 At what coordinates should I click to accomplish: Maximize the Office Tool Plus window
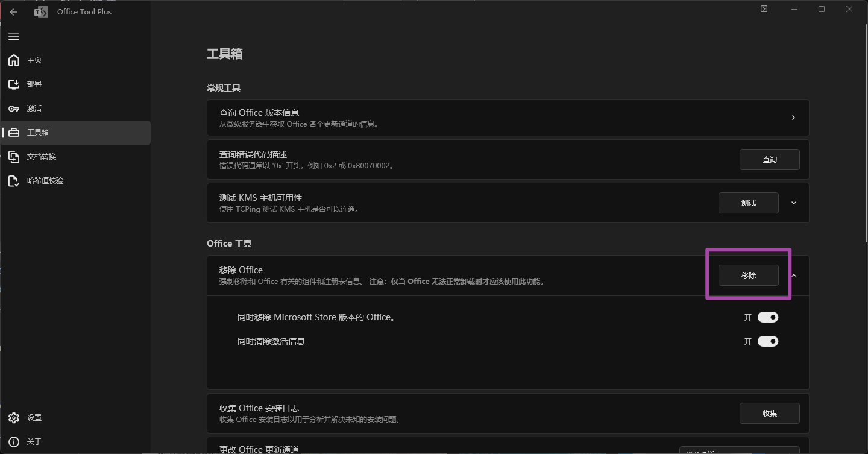tap(822, 9)
